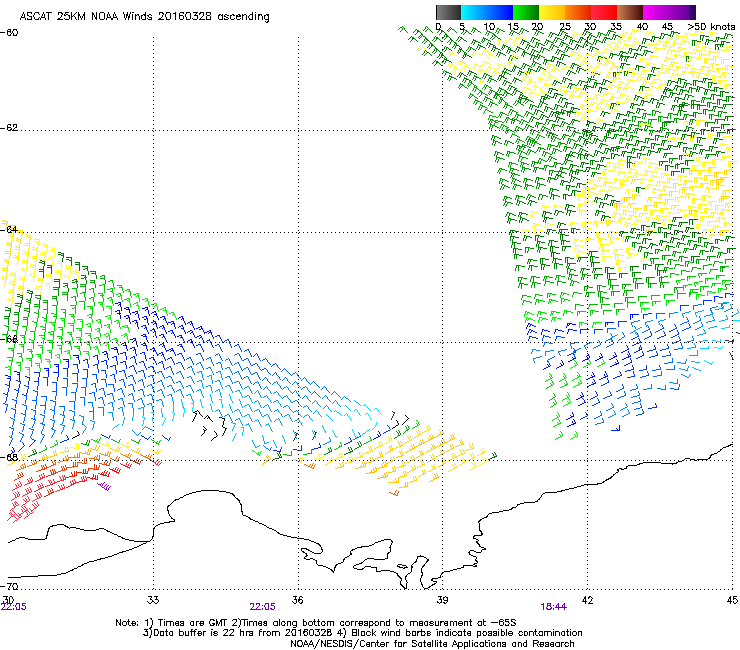Click the '22:05' time label below longitude 30

point(14,607)
